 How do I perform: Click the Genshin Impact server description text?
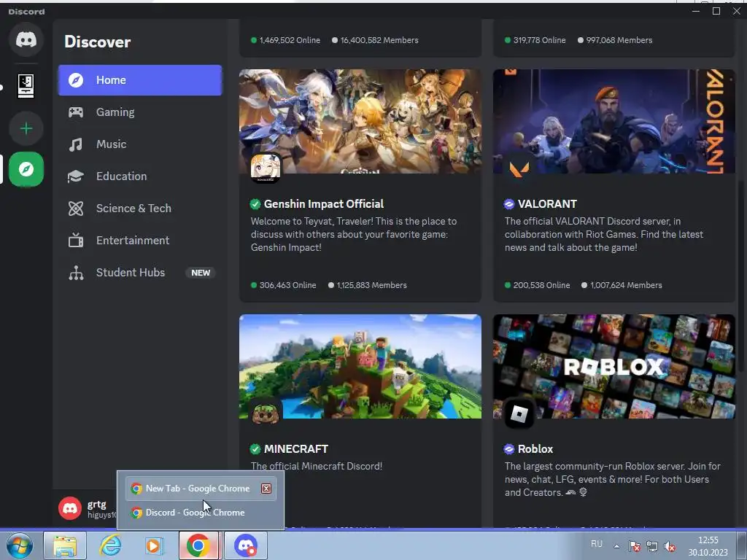tap(354, 234)
